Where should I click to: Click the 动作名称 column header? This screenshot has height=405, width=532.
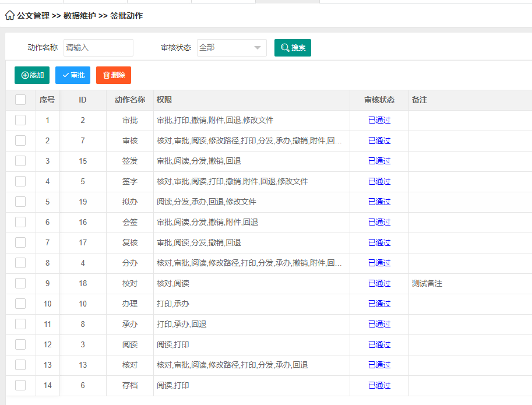click(129, 100)
